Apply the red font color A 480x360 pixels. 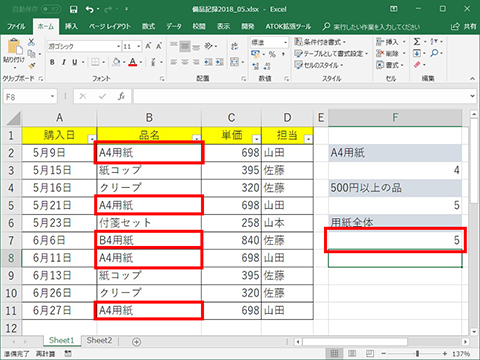click(x=133, y=62)
